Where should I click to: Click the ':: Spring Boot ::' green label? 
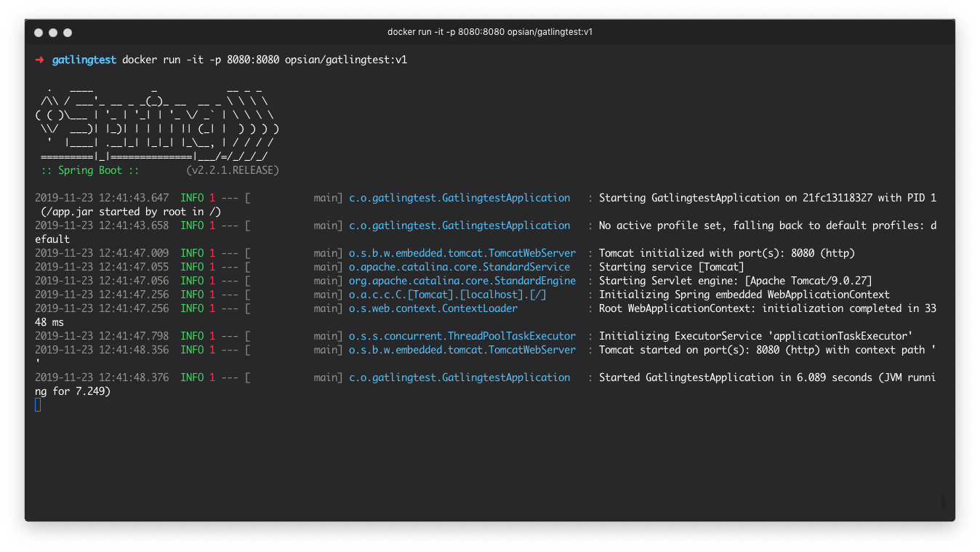(x=90, y=170)
